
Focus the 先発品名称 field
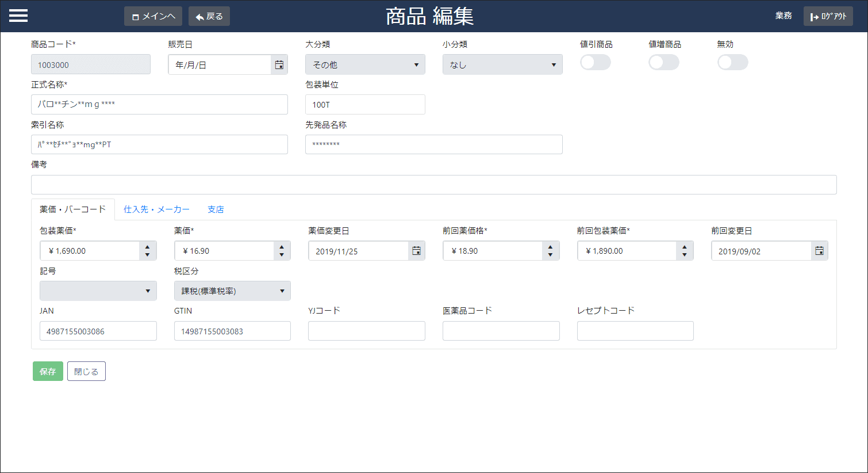click(434, 144)
